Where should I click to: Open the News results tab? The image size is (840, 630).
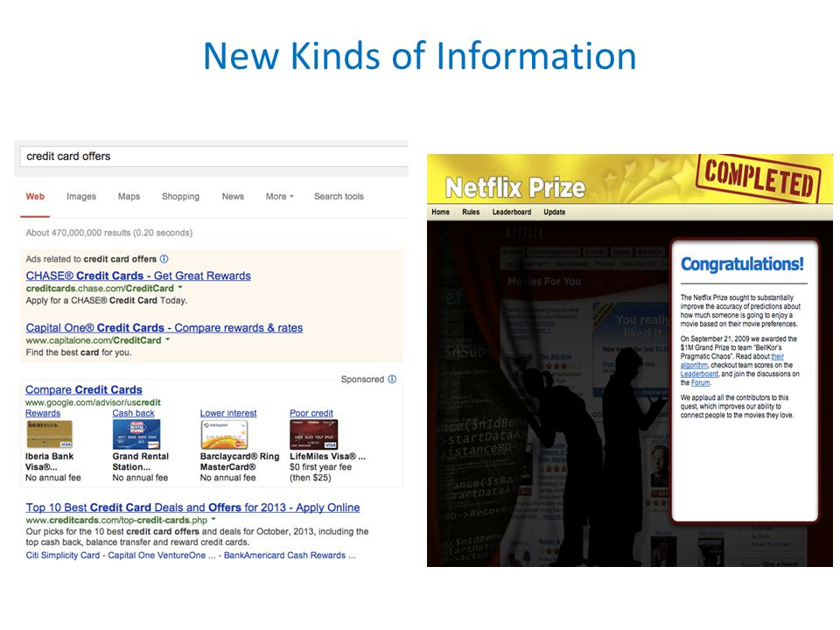click(233, 197)
